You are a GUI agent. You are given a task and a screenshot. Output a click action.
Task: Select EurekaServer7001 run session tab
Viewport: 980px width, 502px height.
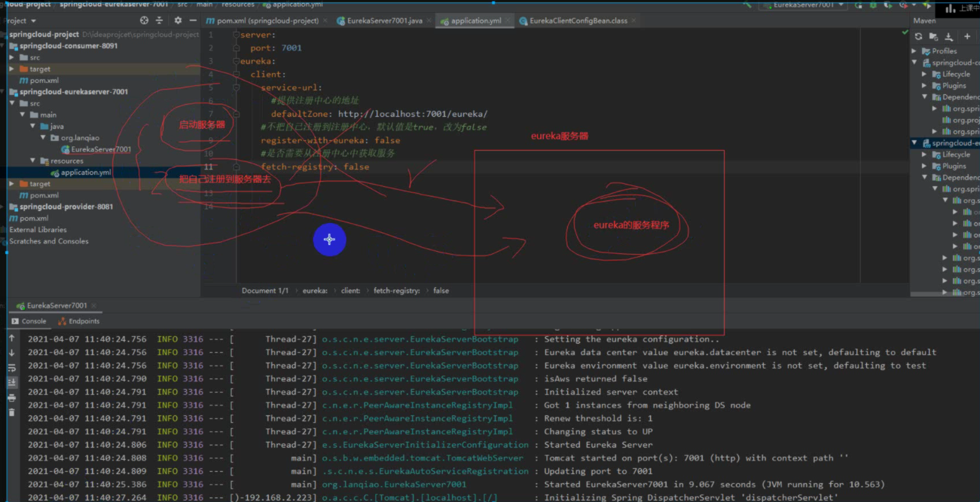(56, 306)
